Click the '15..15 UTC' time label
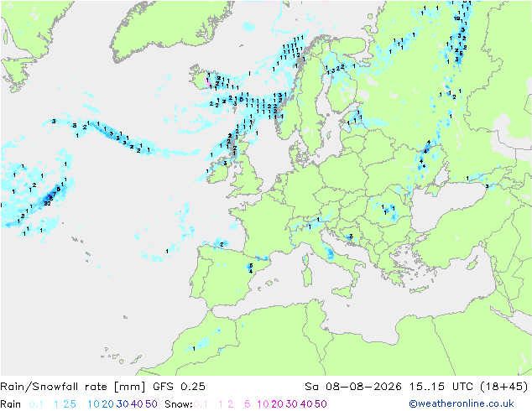The image size is (532, 411). click(441, 387)
